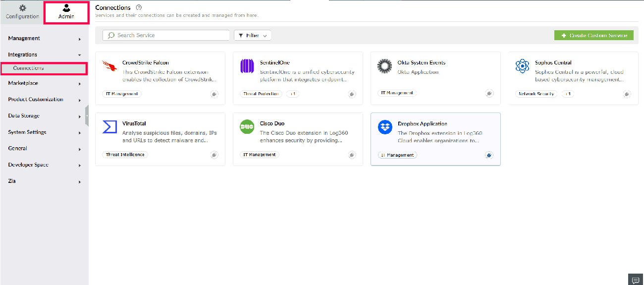
Task: Click the plug icon on Sophos Central card
Action: (627, 94)
